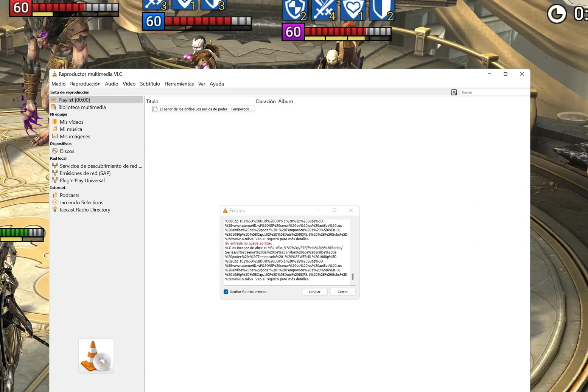The width and height of the screenshot is (588, 392).
Task: Click the Biblioteca multimedia icon
Action: tap(54, 107)
